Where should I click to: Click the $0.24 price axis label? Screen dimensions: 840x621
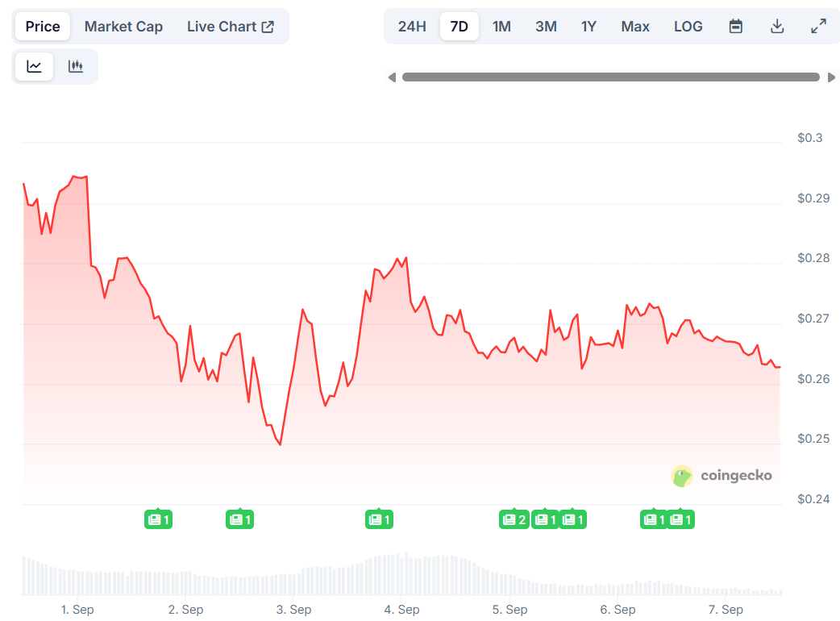[813, 499]
